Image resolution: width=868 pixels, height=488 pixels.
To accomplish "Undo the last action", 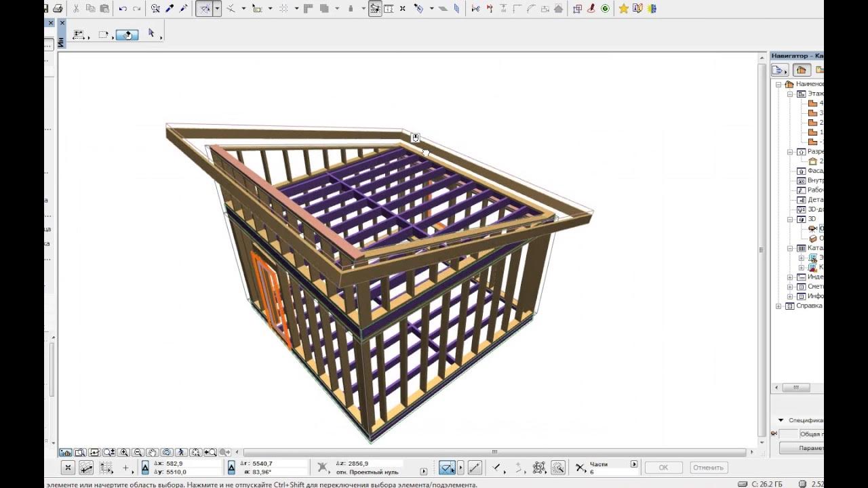I will tap(123, 9).
